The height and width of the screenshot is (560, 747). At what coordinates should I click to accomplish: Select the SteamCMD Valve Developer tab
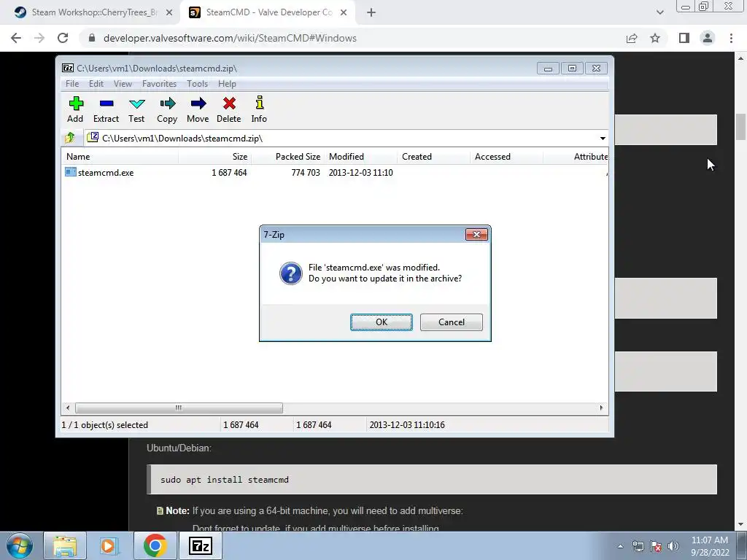point(267,12)
